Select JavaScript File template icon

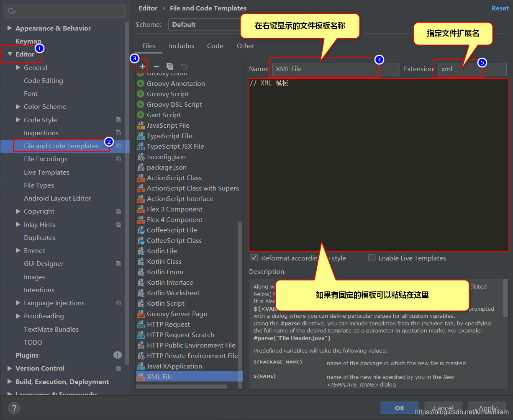[141, 125]
